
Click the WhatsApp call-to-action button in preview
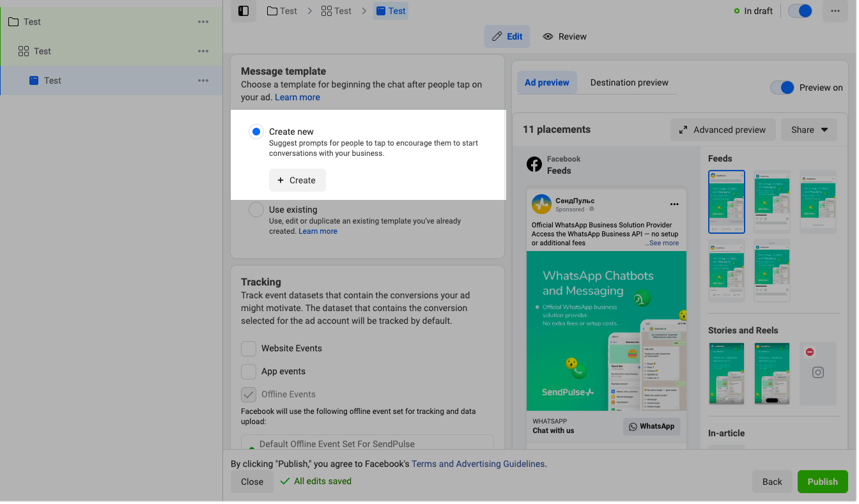click(x=651, y=426)
